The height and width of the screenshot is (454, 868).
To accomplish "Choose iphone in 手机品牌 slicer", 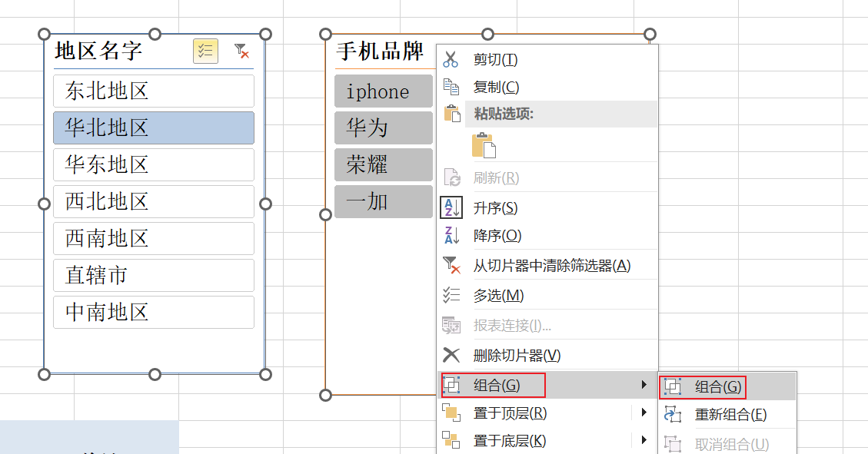I will 384,91.
